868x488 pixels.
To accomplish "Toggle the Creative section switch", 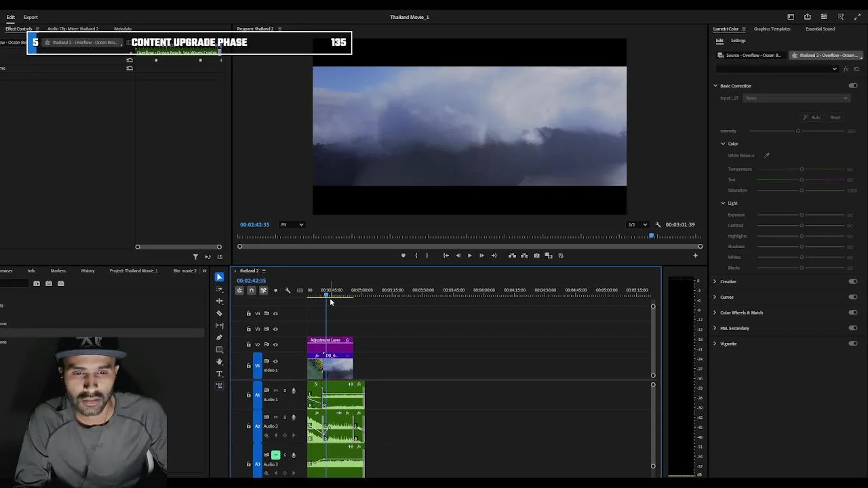I will [x=853, y=281].
